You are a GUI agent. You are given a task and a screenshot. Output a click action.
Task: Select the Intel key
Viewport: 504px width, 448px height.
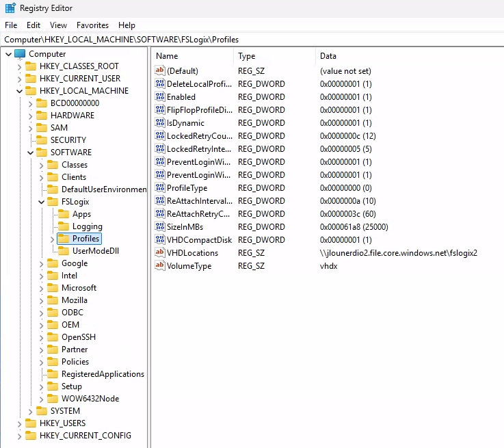point(69,276)
